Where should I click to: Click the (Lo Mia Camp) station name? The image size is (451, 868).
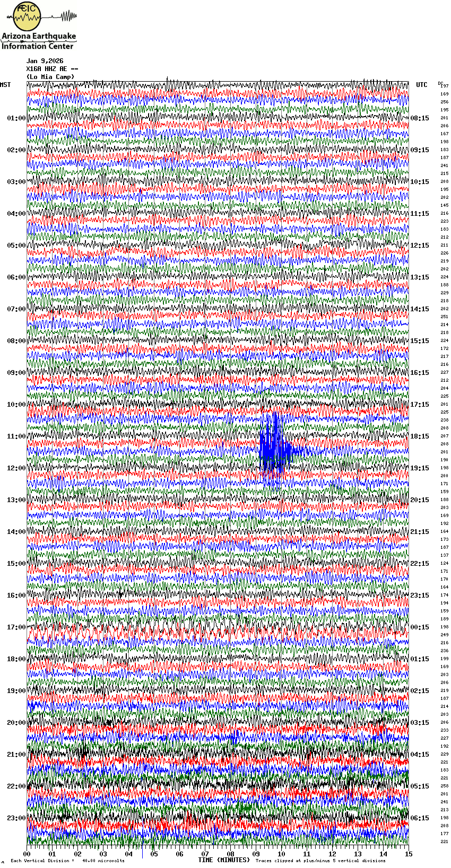click(50, 77)
